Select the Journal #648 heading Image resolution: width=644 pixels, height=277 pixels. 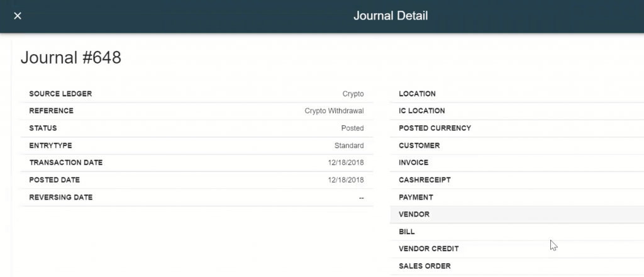point(71,57)
